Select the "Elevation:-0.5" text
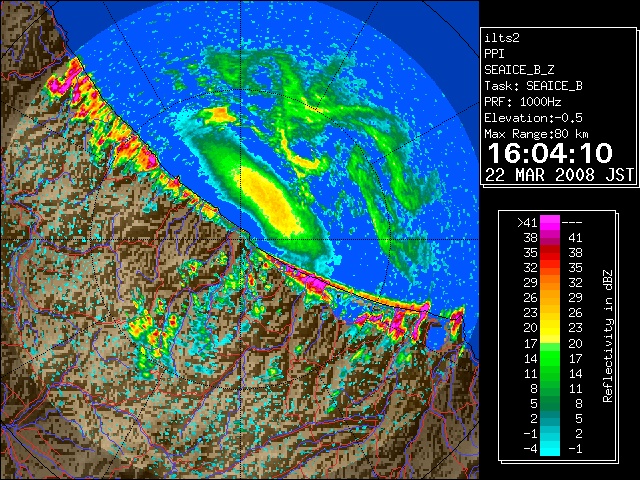The image size is (640, 480). point(533,118)
